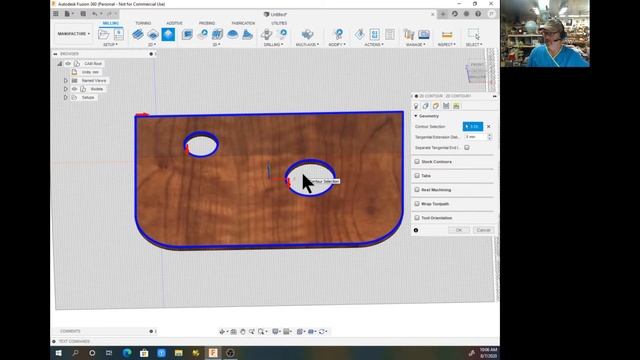Open the Actions group dropdown

click(374, 44)
